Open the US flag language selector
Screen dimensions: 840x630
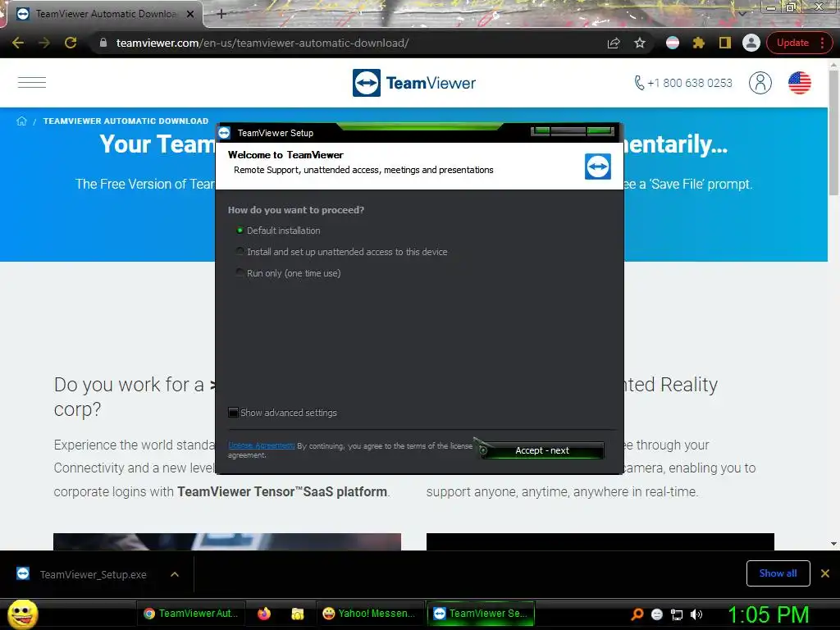tap(799, 83)
